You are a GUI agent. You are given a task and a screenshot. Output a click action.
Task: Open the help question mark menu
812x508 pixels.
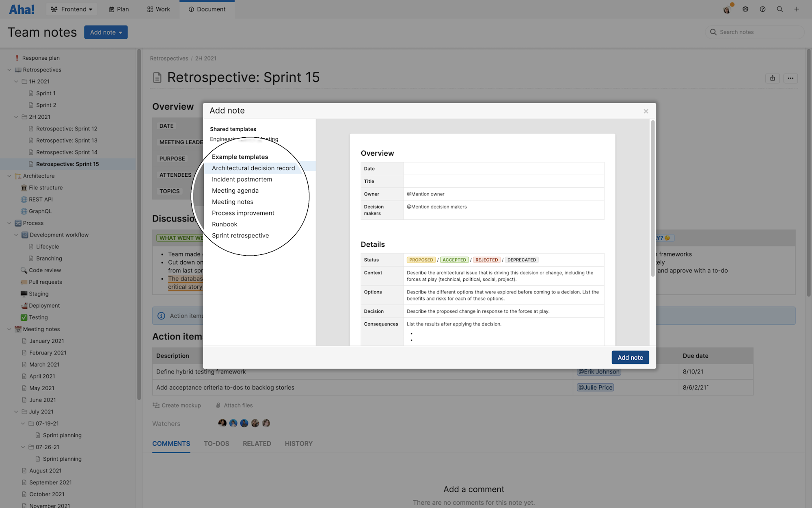762,9
